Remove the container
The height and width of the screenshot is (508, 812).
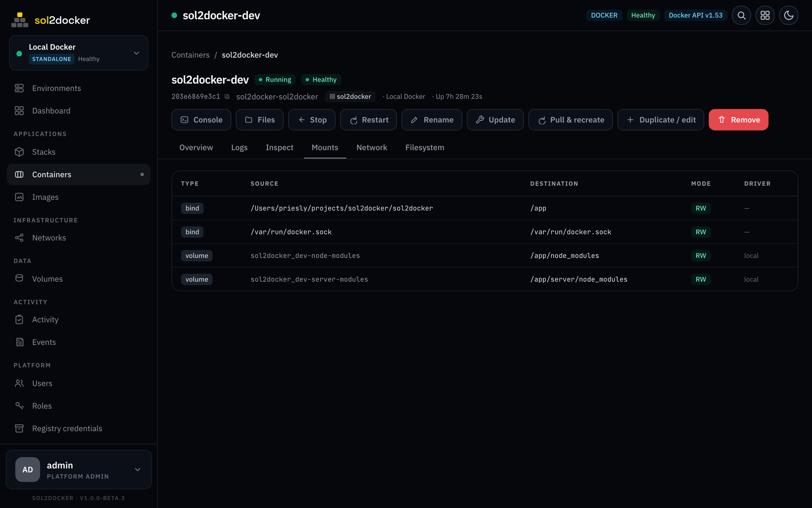tap(739, 120)
